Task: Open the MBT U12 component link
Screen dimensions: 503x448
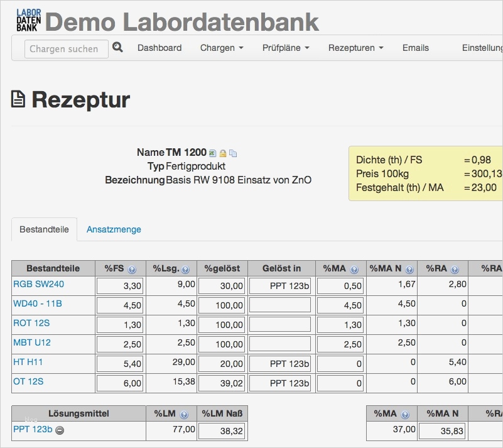Action: coord(32,342)
